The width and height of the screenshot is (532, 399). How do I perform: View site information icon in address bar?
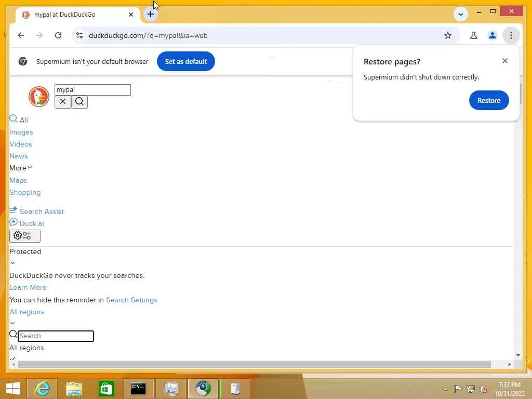click(79, 35)
